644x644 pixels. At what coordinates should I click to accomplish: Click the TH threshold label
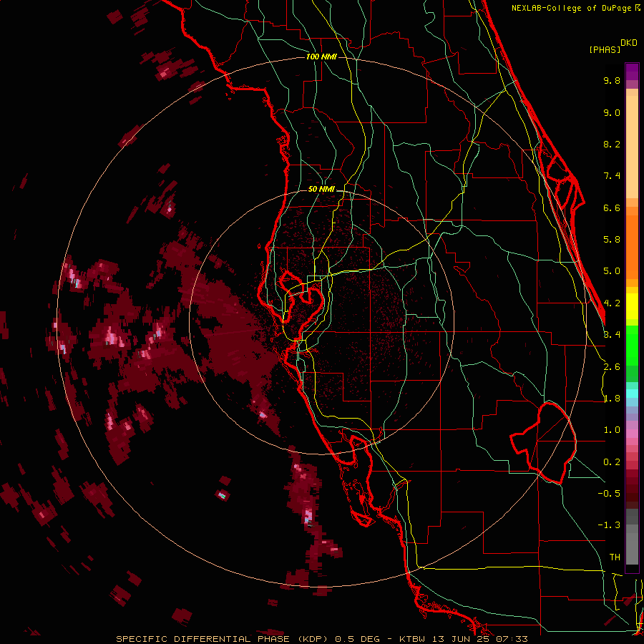point(615,557)
